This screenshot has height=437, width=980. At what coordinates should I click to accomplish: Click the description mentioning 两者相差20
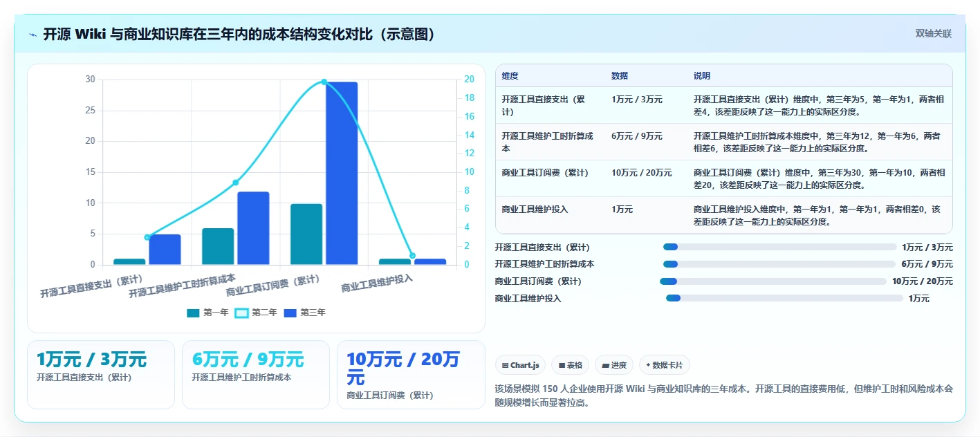click(x=820, y=178)
